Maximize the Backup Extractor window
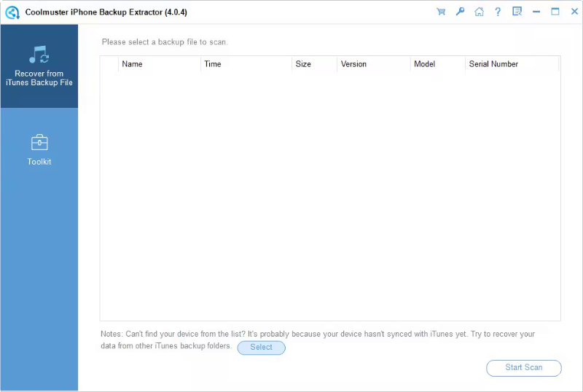Image resolution: width=583 pixels, height=392 pixels. [x=555, y=12]
